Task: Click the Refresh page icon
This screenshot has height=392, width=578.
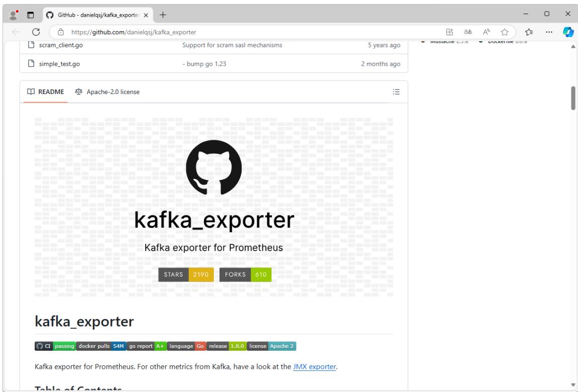Action: (36, 32)
